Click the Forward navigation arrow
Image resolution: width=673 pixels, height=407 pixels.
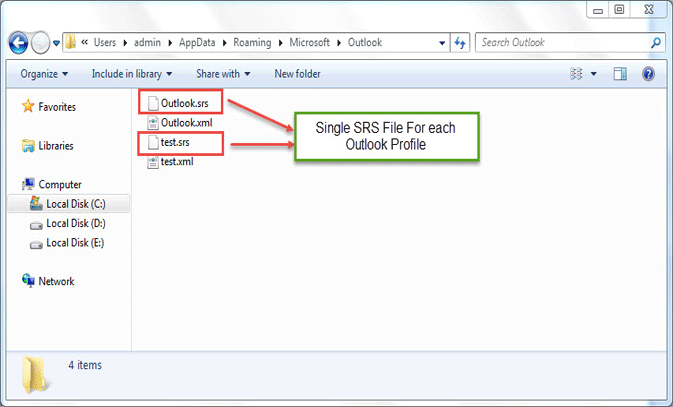[40, 43]
